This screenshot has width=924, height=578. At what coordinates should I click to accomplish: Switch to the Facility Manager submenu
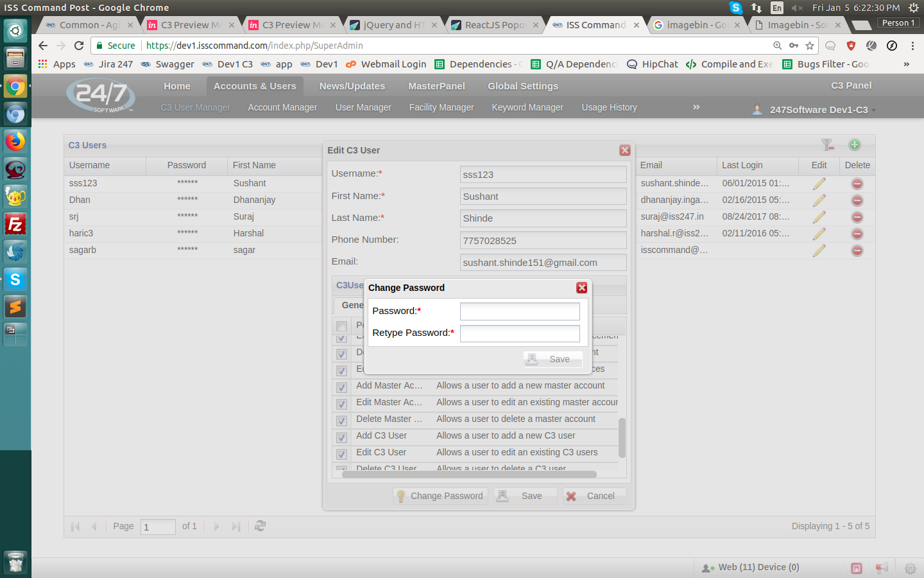click(441, 107)
